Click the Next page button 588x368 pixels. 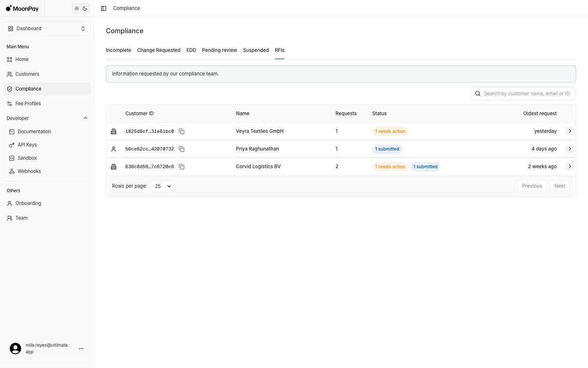pos(560,186)
